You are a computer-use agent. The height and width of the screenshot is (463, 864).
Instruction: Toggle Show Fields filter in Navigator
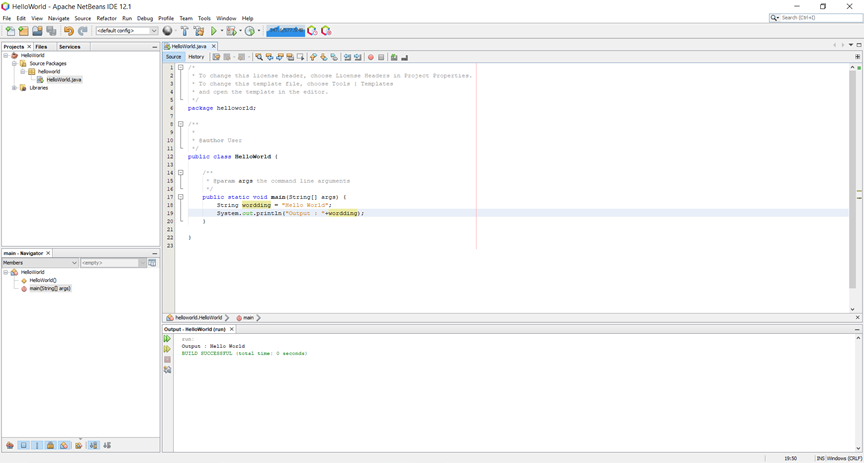tap(23, 445)
